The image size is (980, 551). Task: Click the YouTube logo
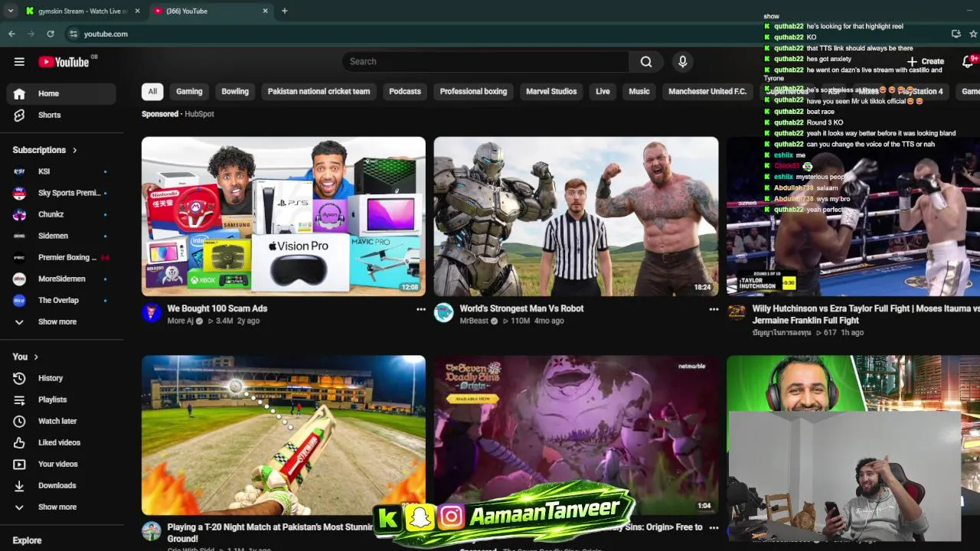(64, 62)
